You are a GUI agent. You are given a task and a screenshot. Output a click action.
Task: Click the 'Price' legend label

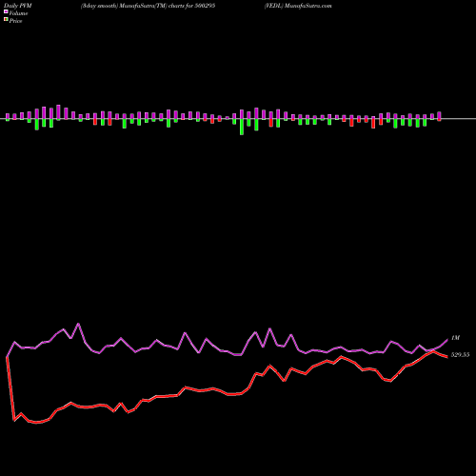[x=15, y=21]
